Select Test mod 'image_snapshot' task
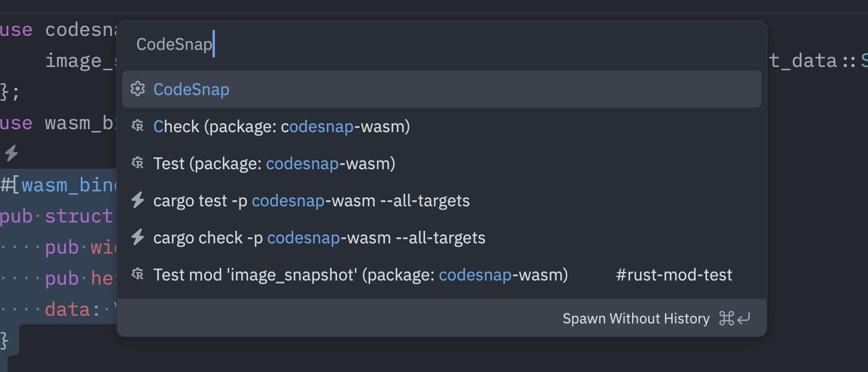 pyautogui.click(x=442, y=275)
